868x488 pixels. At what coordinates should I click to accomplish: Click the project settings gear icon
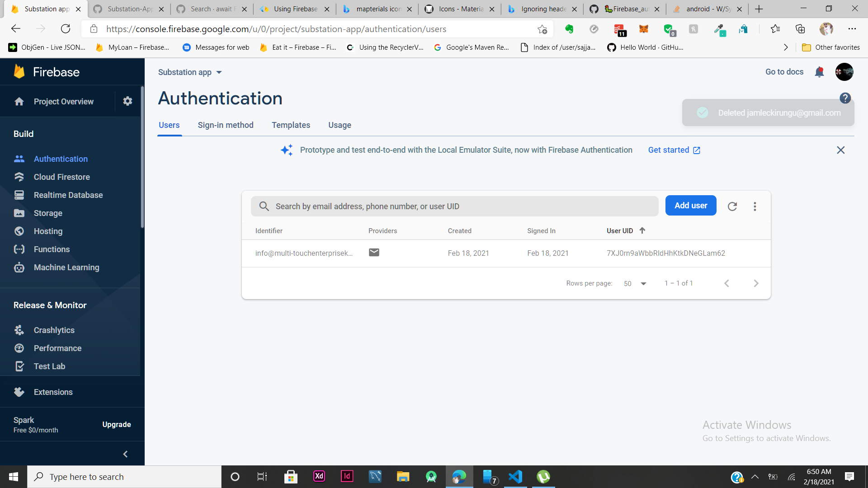(127, 101)
